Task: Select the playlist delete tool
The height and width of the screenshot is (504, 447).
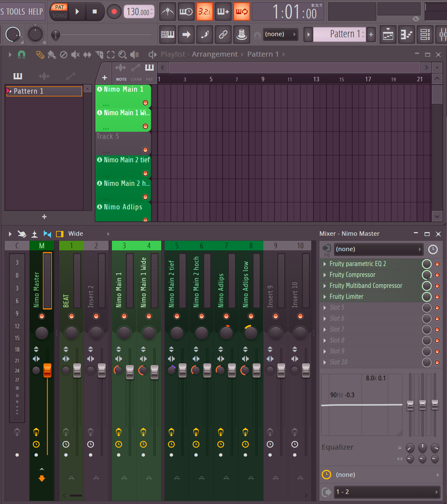Action: [64, 54]
